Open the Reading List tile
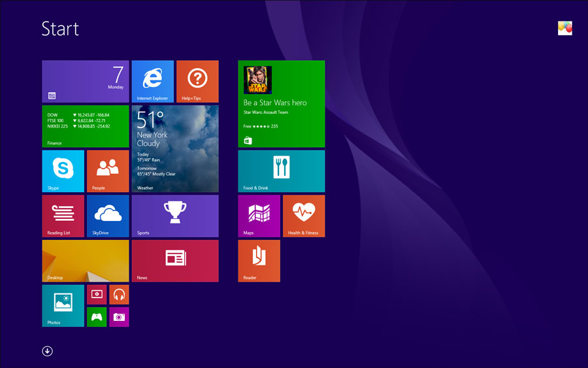This screenshot has height=368, width=588. [63, 216]
